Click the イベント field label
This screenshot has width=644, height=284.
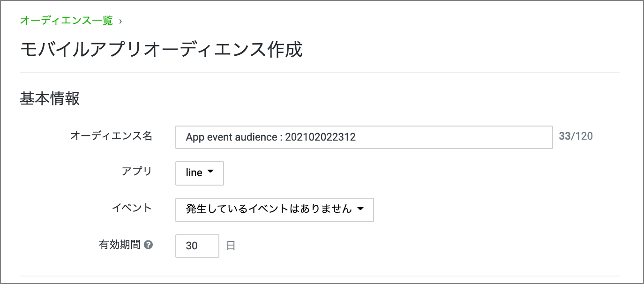pyautogui.click(x=132, y=208)
